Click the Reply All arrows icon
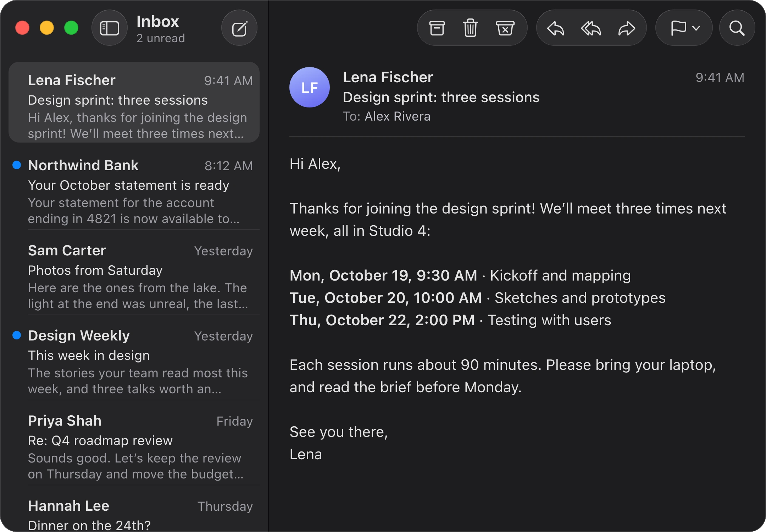Screen dimensions: 766x532 (x=591, y=28)
